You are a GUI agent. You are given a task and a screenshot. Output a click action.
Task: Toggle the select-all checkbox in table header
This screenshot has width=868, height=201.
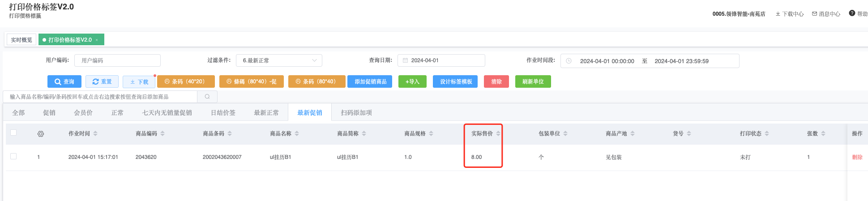(x=13, y=133)
